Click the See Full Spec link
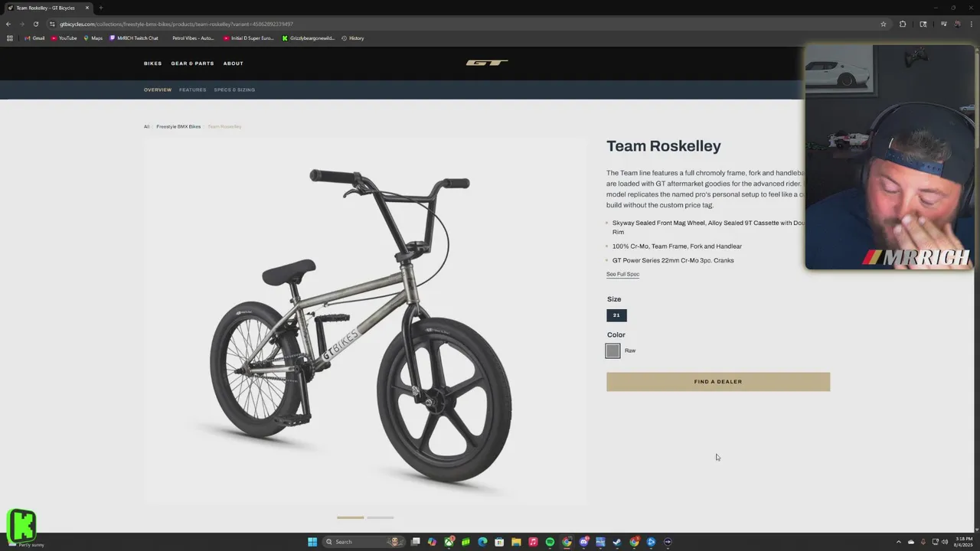The image size is (980, 551). click(x=622, y=274)
